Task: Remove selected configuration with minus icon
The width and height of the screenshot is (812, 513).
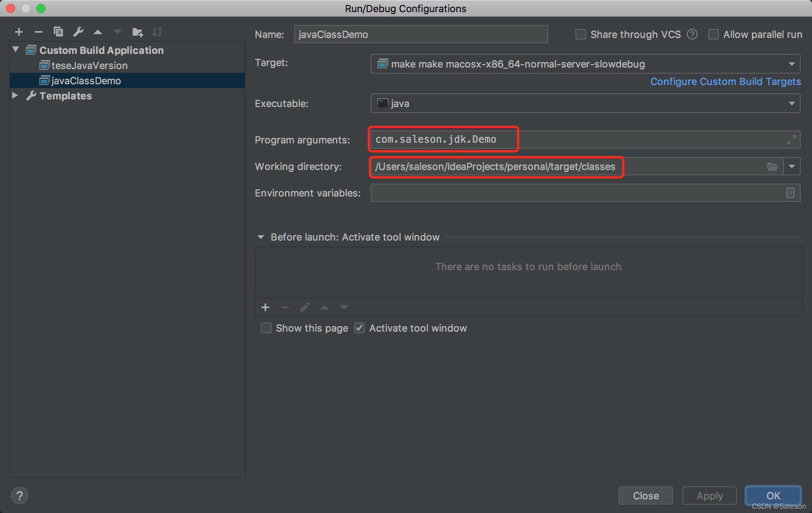Action: coord(38,32)
